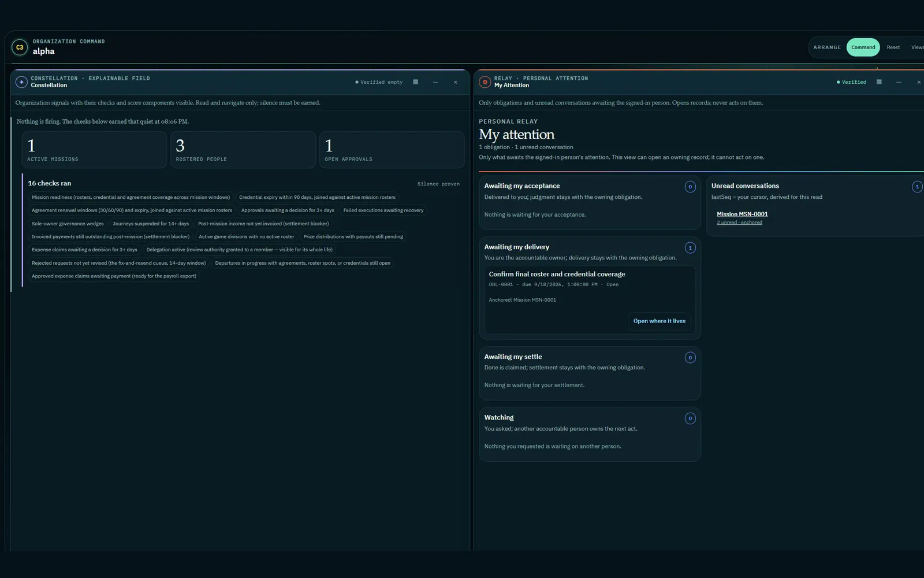Click Invoiced payments still outstanding chip
Image resolution: width=924 pixels, height=578 pixels.
coord(110,236)
